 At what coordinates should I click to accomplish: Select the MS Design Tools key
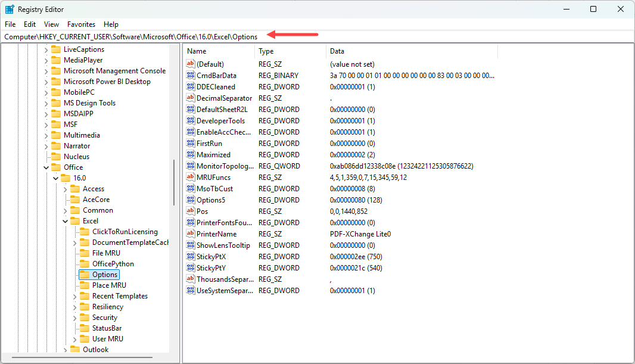coord(89,103)
